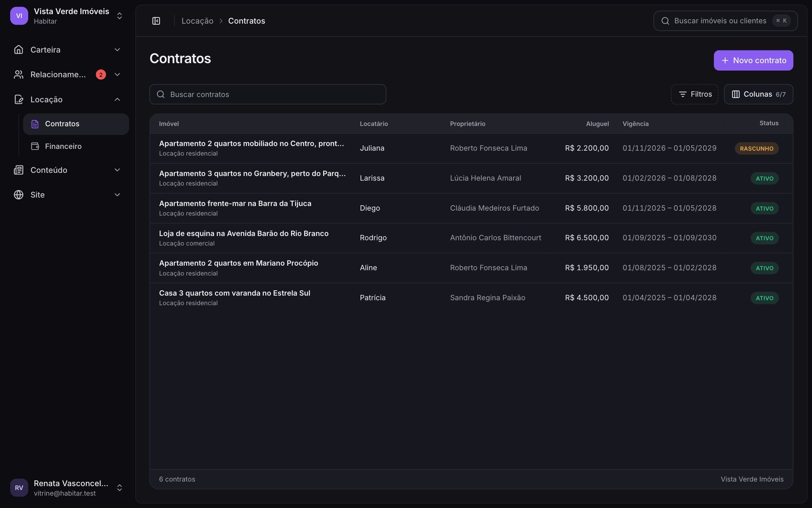Click the locatário name Patrícia

373,298
